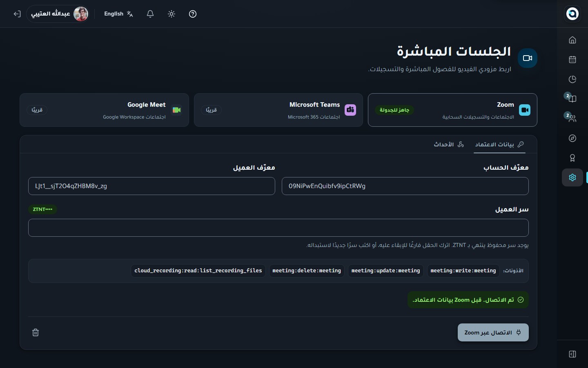Select the Google Meet provider card

pyautogui.click(x=104, y=110)
